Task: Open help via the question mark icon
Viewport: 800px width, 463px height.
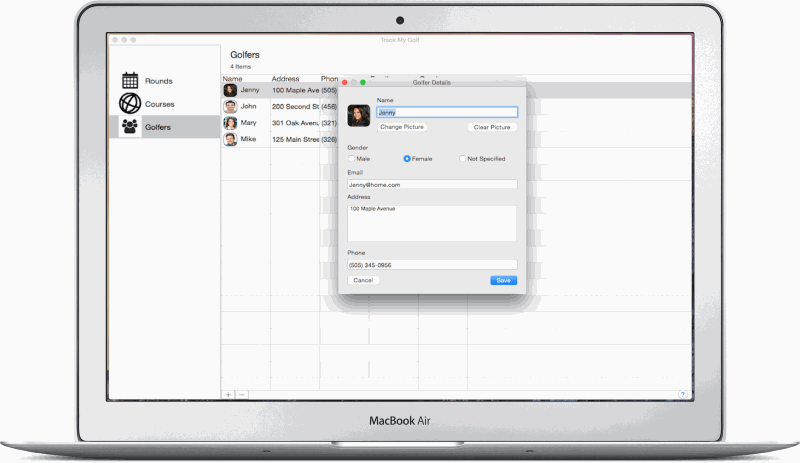Action: pyautogui.click(x=683, y=395)
